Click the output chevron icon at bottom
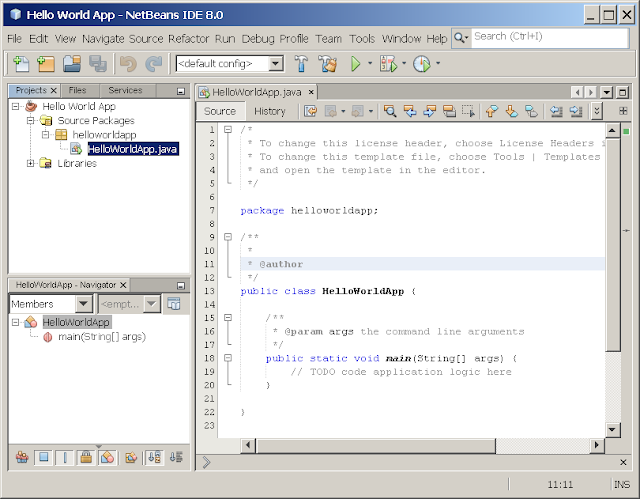This screenshot has width=640, height=499. point(206,462)
